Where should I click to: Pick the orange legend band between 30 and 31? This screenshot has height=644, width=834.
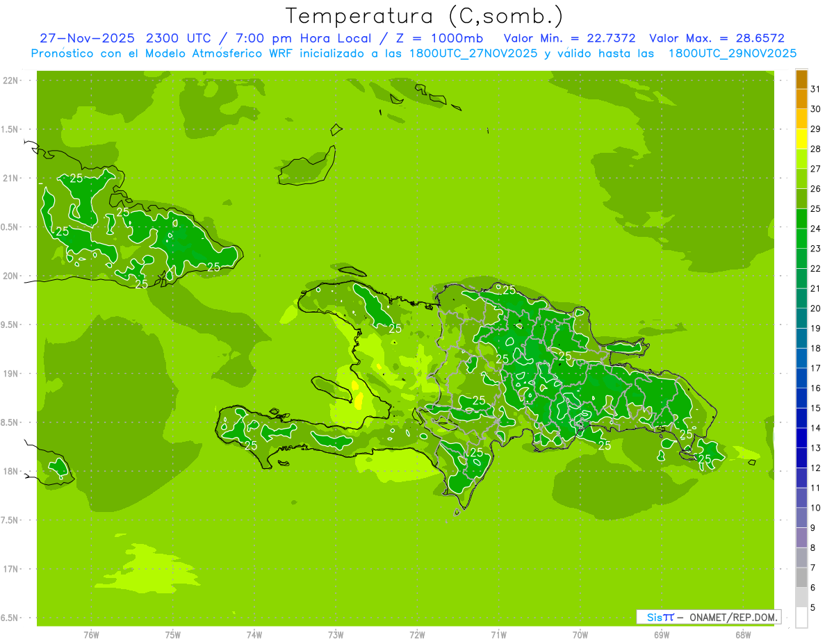(x=801, y=99)
